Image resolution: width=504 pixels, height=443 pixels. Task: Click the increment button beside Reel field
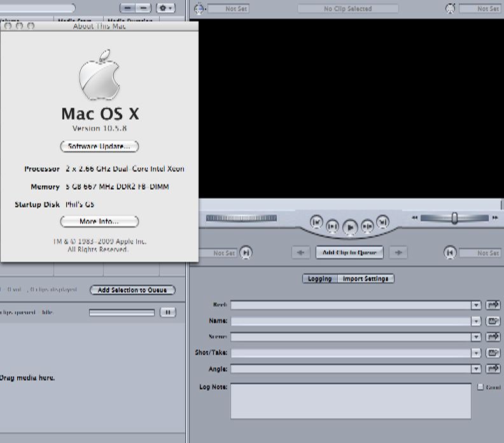[493, 304]
